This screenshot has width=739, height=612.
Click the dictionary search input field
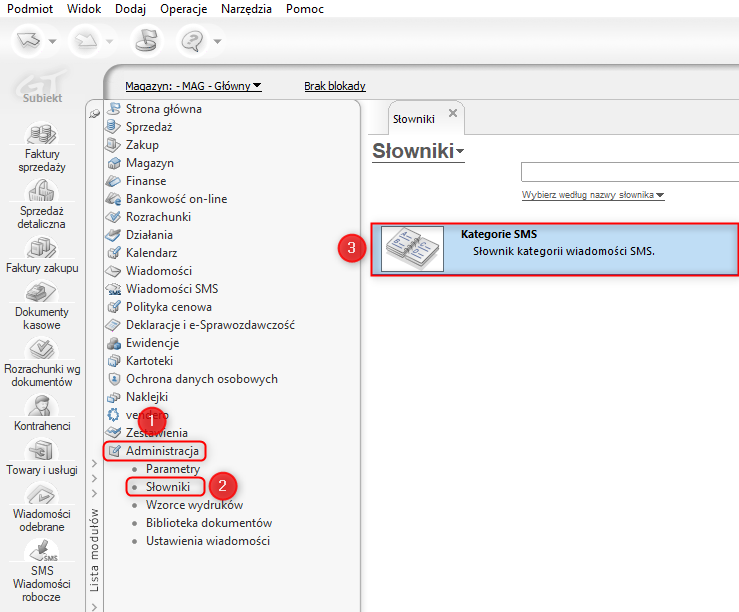coord(630,172)
